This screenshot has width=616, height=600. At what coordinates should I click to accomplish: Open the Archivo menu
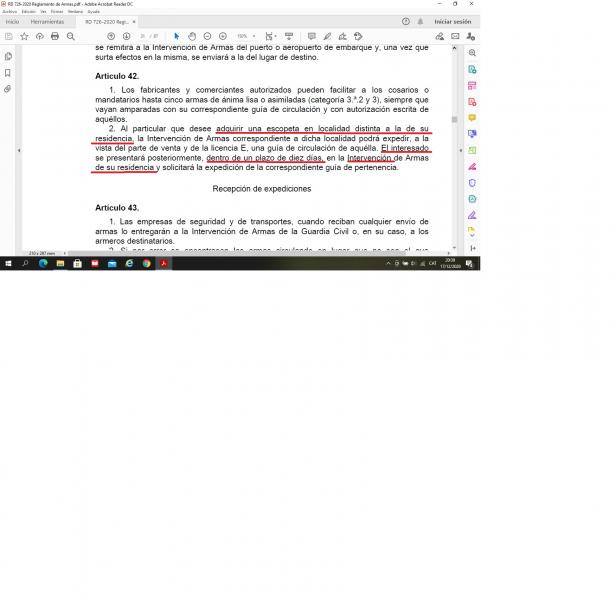pos(9,11)
